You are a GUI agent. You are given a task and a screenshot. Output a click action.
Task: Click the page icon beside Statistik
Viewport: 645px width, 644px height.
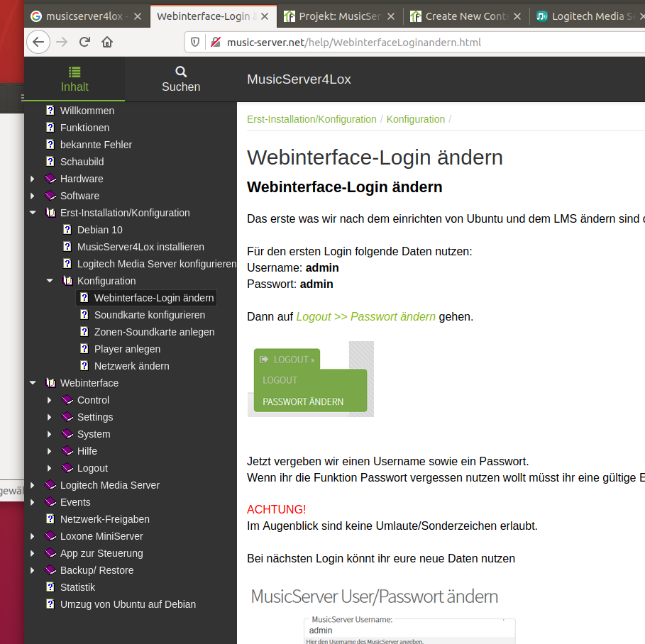click(x=50, y=587)
